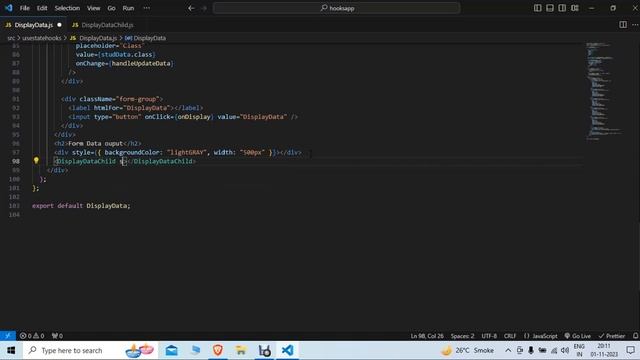Select the usestatehooks breadcrumb folder
Image resolution: width=640 pixels, height=360 pixels.
coord(42,38)
